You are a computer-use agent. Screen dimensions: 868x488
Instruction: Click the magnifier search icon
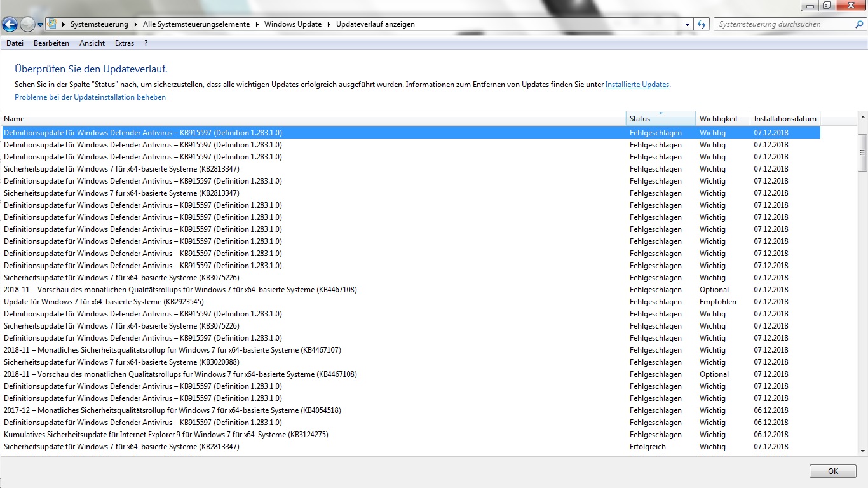(860, 24)
